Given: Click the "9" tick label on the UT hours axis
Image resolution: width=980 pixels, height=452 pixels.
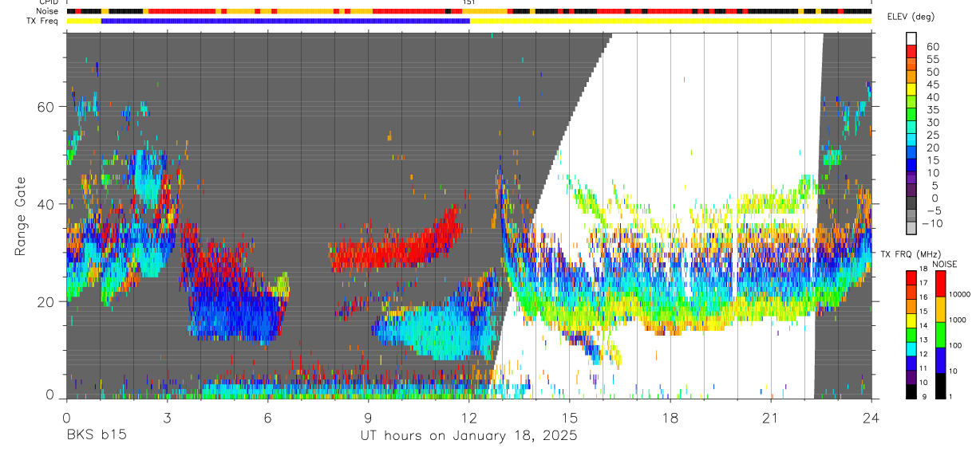Looking at the screenshot, I should tap(368, 418).
